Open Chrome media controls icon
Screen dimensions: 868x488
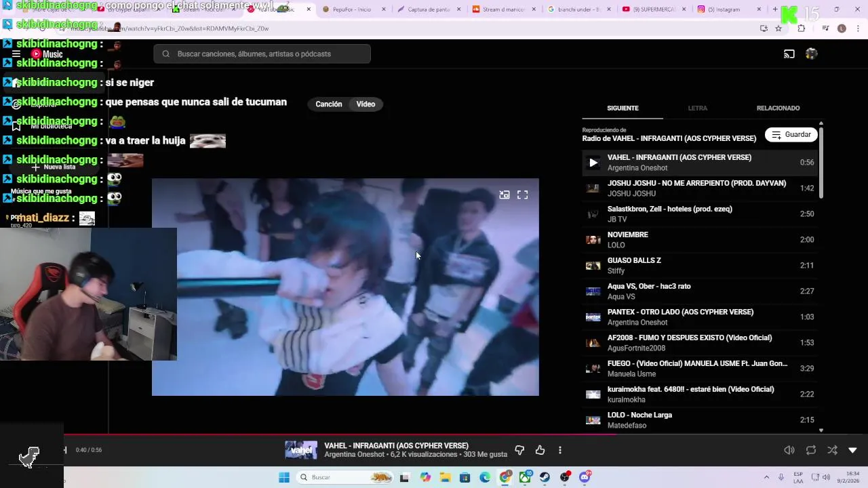coord(825,28)
